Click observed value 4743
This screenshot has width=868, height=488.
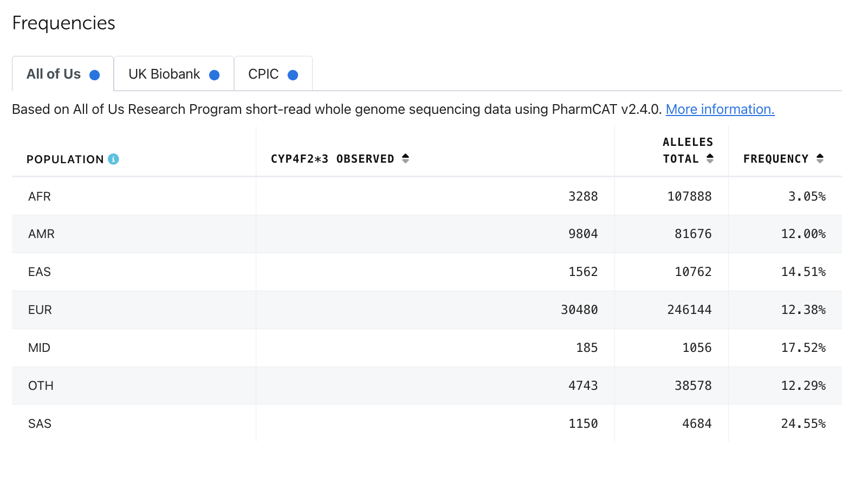(x=583, y=386)
